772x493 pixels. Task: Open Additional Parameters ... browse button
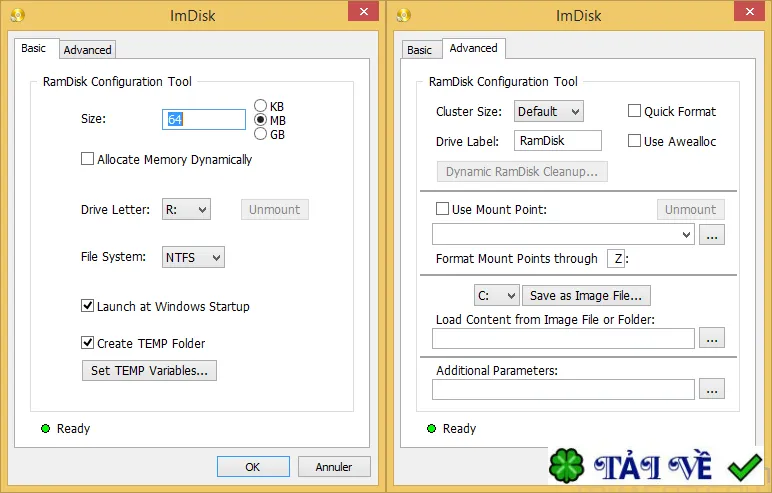712,389
